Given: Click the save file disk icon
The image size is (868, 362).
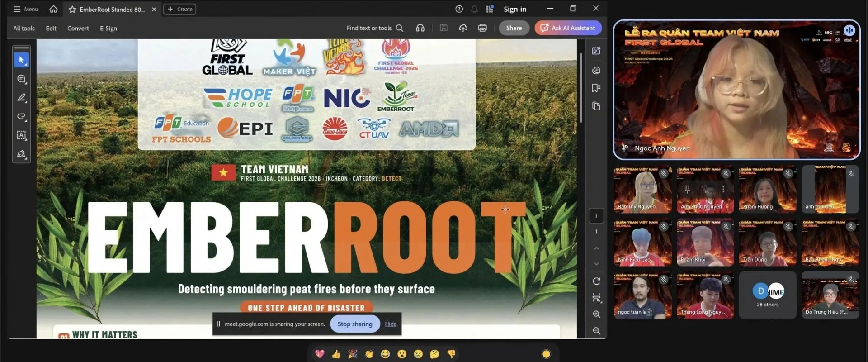Looking at the screenshot, I should click(x=443, y=28).
